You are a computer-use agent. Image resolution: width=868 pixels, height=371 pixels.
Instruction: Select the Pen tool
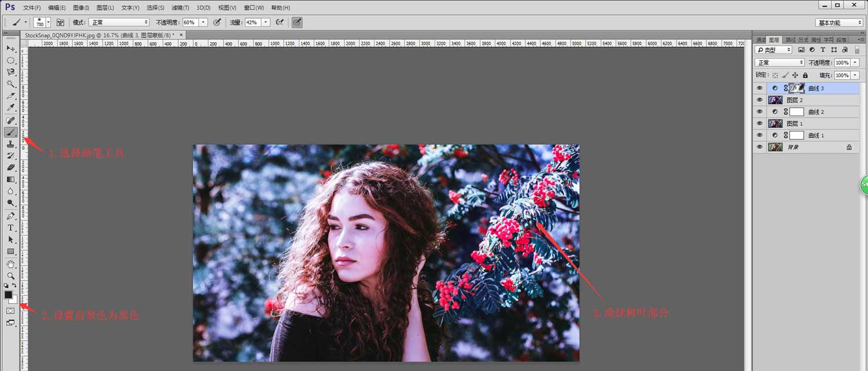point(10,216)
